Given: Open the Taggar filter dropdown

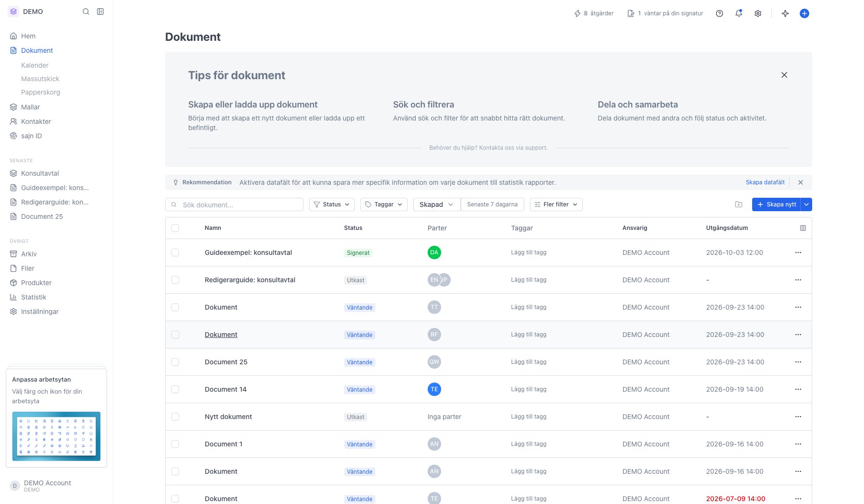Looking at the screenshot, I should point(384,204).
